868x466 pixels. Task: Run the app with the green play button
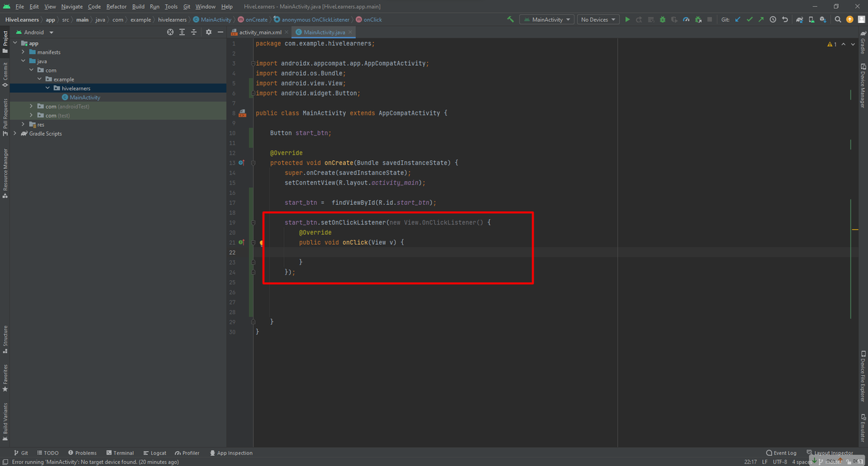click(627, 20)
